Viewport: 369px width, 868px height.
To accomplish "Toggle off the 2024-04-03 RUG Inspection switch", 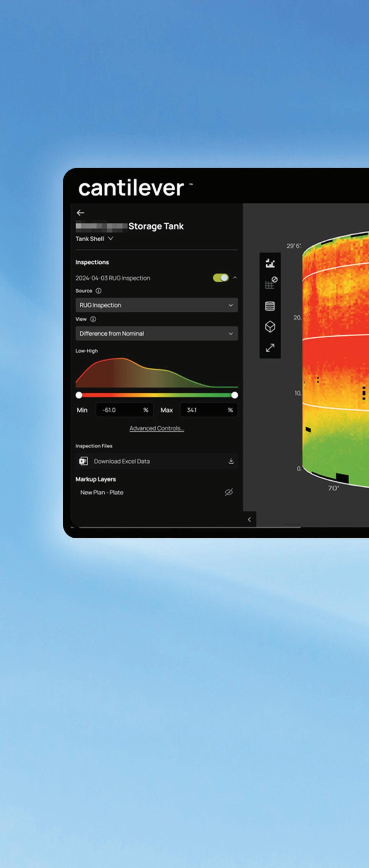I will click(221, 278).
